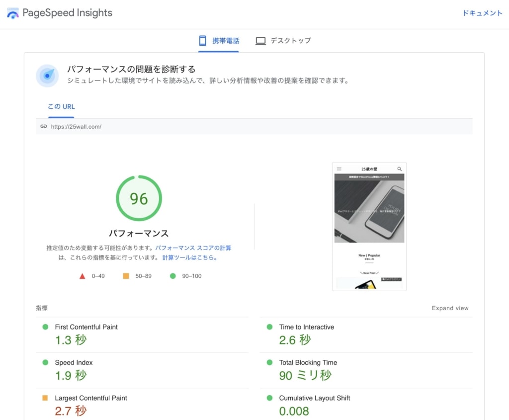Open パフォーマンス スコアの計算 link
Viewport: 509px width, 420px height.
click(x=193, y=248)
